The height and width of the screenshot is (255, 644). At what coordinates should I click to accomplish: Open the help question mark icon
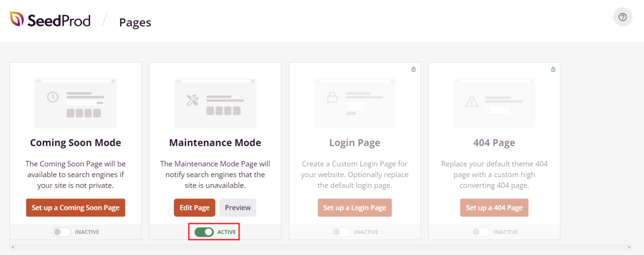click(623, 18)
